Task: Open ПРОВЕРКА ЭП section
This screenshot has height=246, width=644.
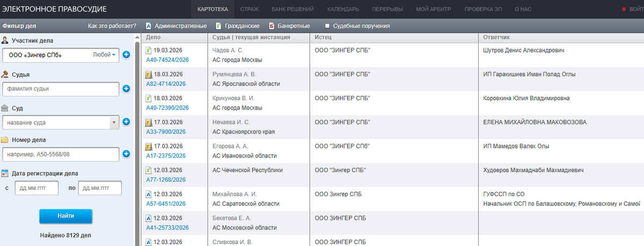Action: pos(483,9)
